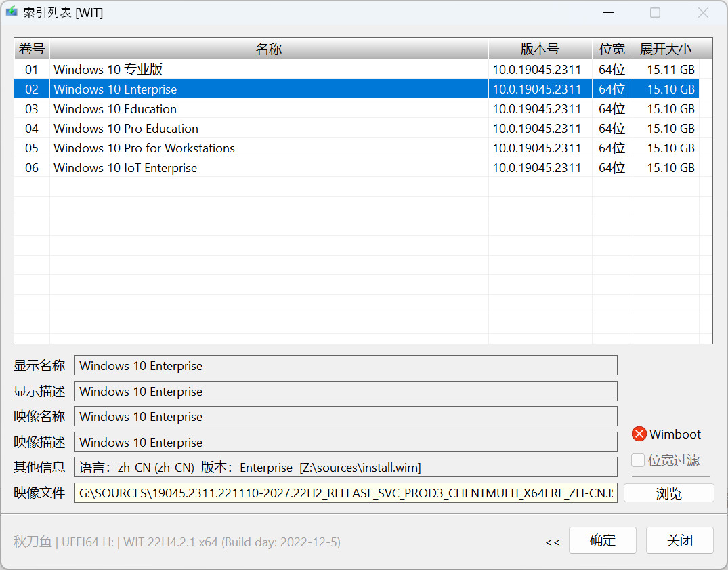Viewport: 728px width, 570px height.
Task: Click volume number 03 cell
Action: 32,108
